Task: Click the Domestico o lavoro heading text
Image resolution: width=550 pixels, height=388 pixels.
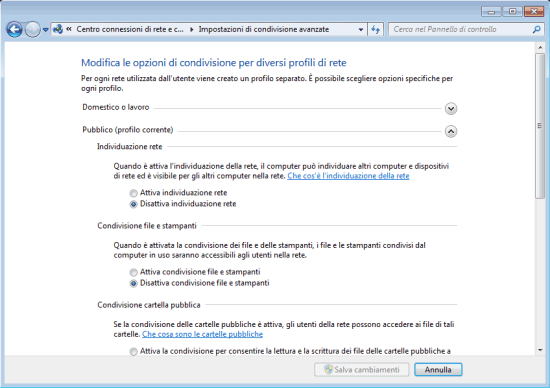Action: (x=116, y=107)
